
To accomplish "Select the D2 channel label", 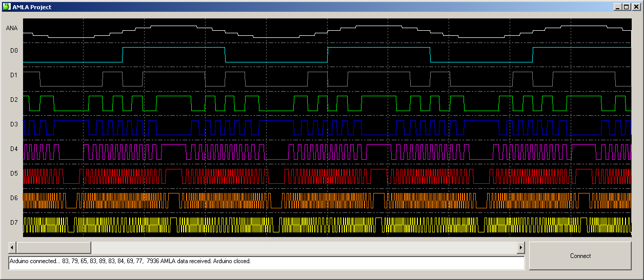I will (14, 100).
